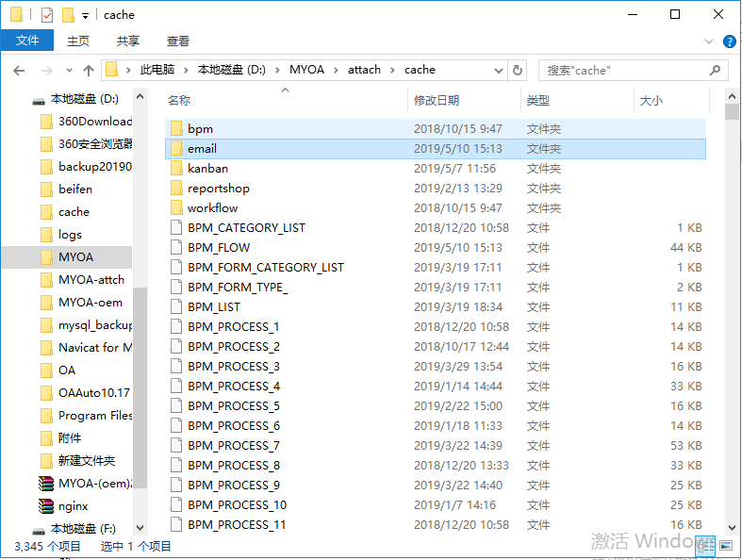Image resolution: width=742 pixels, height=560 pixels.
Task: Navigate up one folder level
Action: click(x=89, y=71)
